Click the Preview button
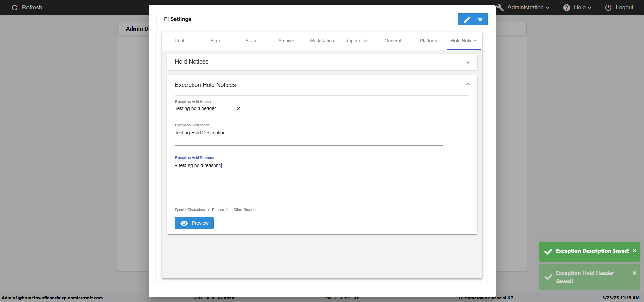 pyautogui.click(x=194, y=223)
